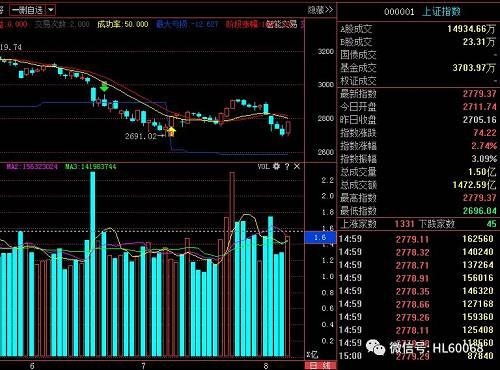Click the 总成交量 value 1.50亿

pyautogui.click(x=482, y=172)
